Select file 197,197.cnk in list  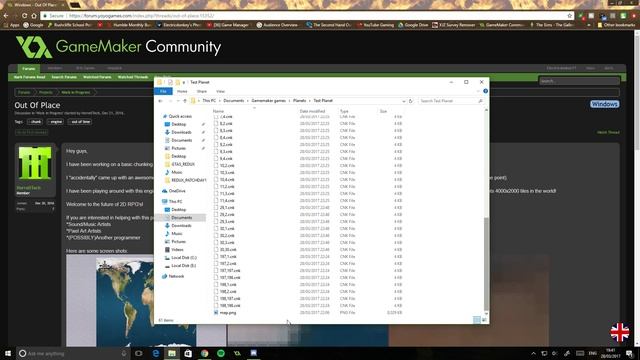230,271
